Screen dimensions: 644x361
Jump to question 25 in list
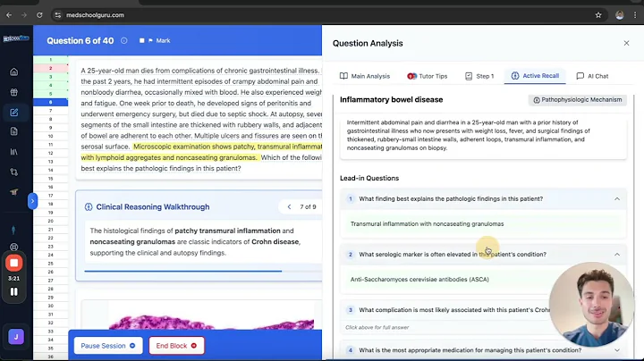point(50,264)
